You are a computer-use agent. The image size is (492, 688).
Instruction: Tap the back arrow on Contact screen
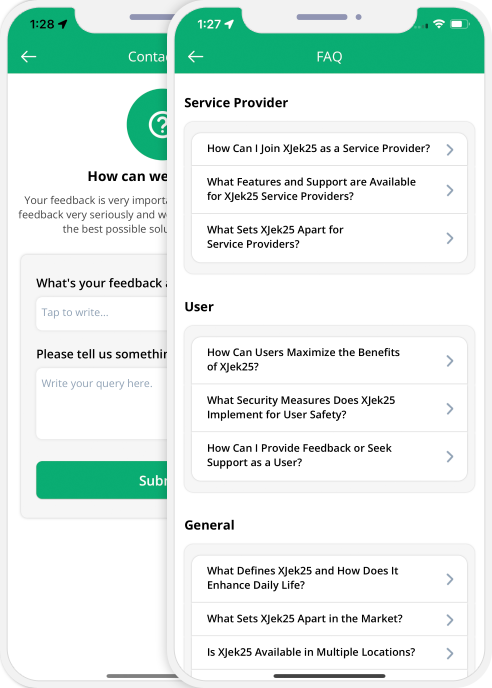(x=29, y=57)
